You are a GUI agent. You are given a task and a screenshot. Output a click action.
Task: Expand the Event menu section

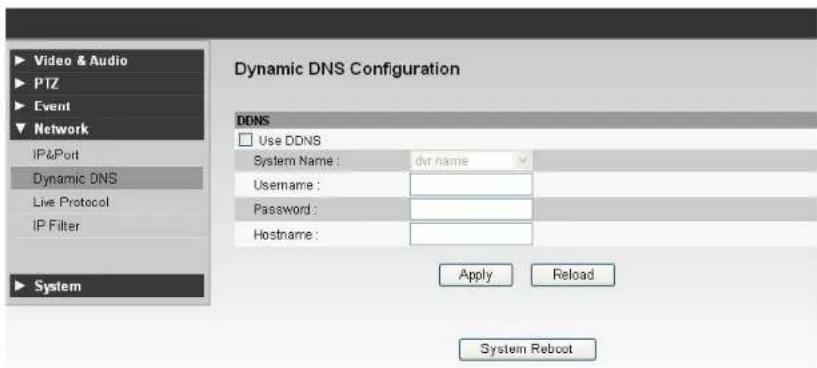coord(107,106)
